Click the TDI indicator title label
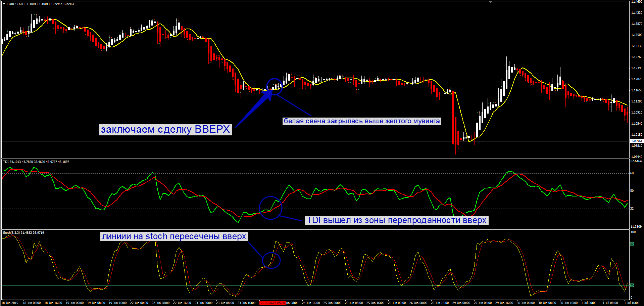This screenshot has width=644, height=306. (x=36, y=162)
